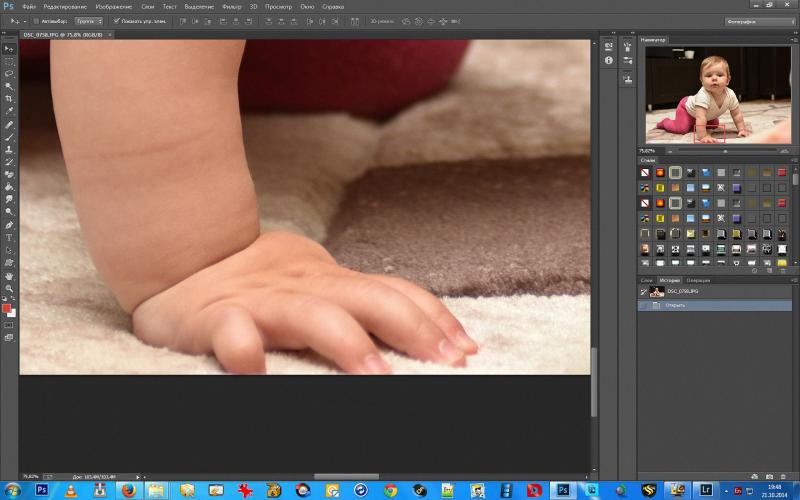Toggle Quick Mask mode icon
This screenshot has height=500, width=800.
pyautogui.click(x=9, y=325)
